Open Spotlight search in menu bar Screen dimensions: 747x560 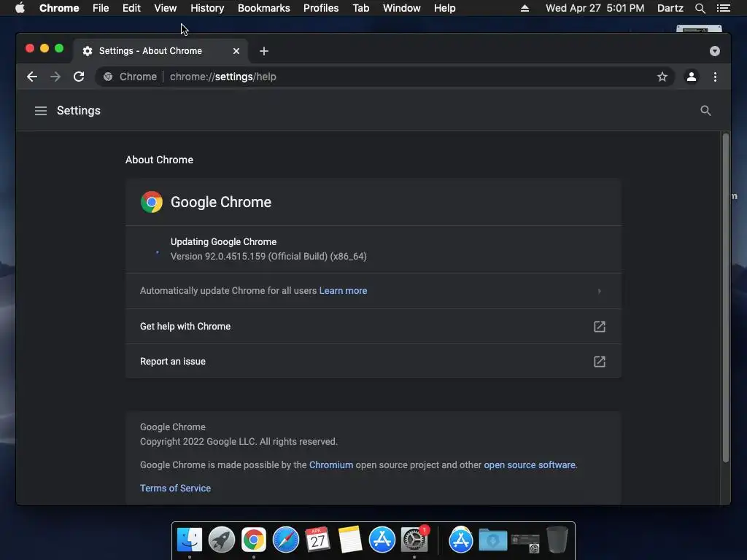pyautogui.click(x=700, y=8)
